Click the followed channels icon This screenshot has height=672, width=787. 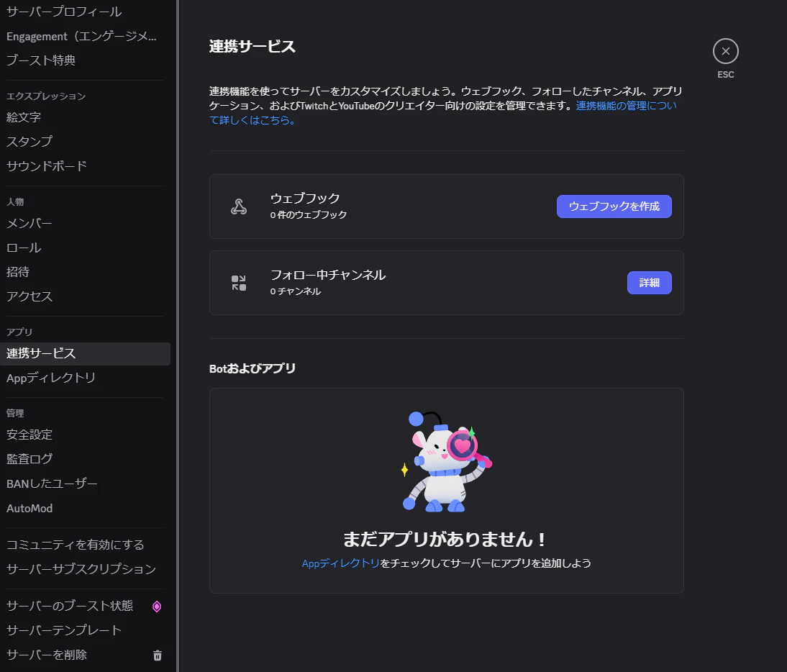pos(238,283)
